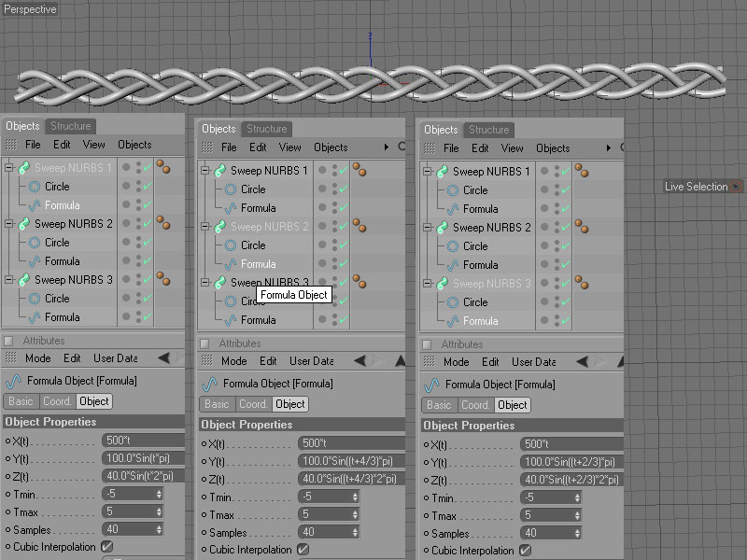Viewport: 747px width, 560px height.
Task: Click back arrow in left Attributes panel
Action: tap(163, 358)
